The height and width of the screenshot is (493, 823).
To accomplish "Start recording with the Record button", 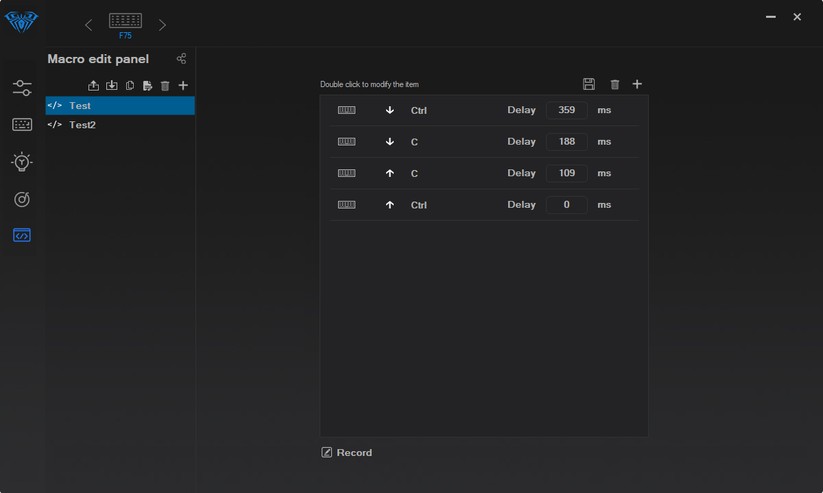I will 346,453.
